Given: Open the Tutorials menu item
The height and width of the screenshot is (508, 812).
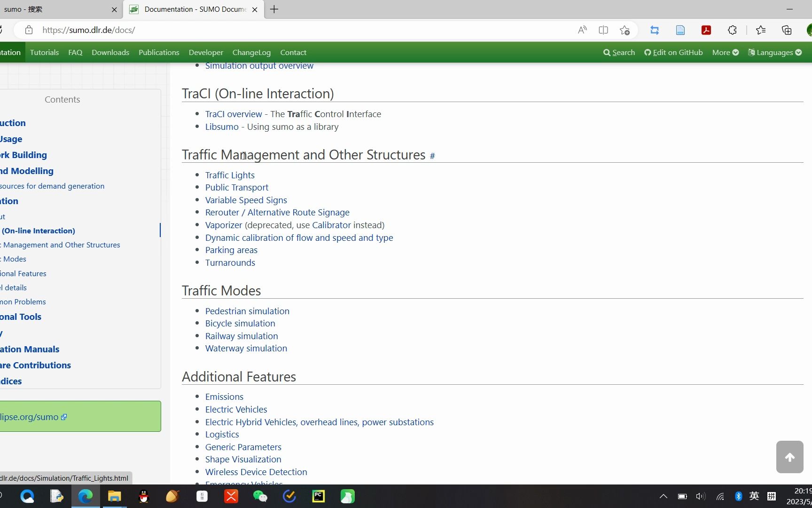Looking at the screenshot, I should coord(45,52).
